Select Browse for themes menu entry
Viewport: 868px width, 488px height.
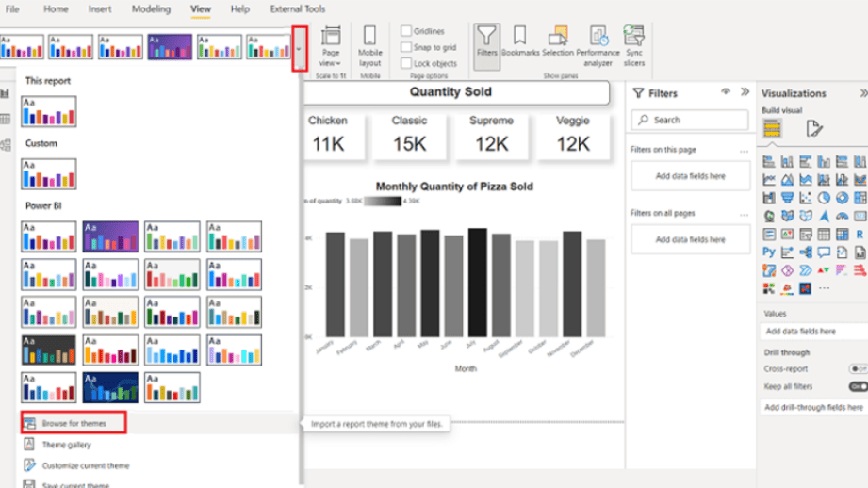coord(74,424)
